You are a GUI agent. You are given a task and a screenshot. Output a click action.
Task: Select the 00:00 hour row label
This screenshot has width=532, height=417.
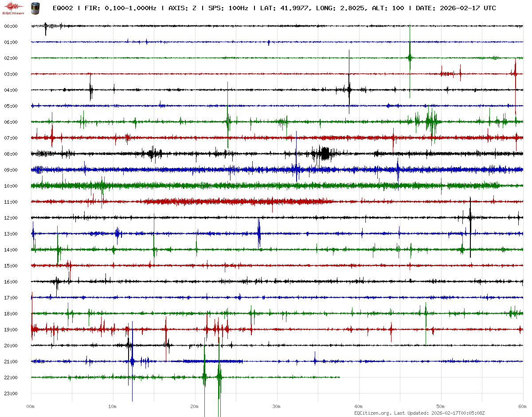[11, 26]
